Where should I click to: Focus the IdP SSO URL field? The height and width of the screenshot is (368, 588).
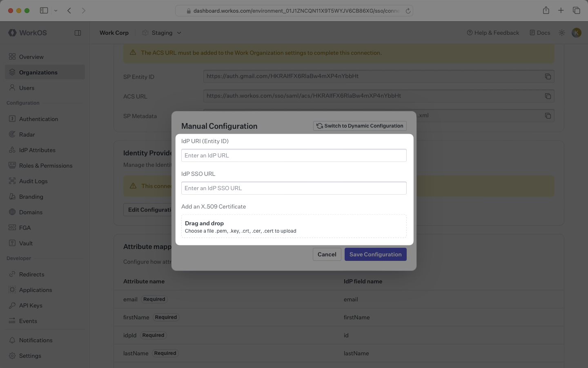pos(294,188)
